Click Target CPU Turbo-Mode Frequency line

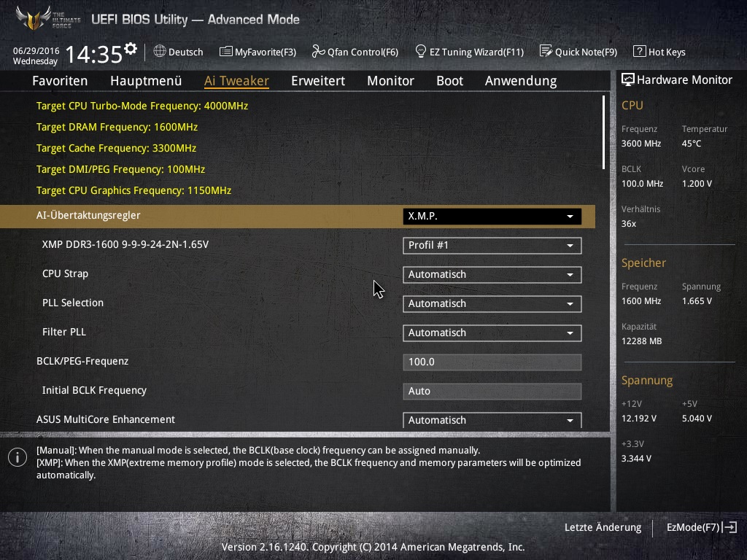(142, 106)
